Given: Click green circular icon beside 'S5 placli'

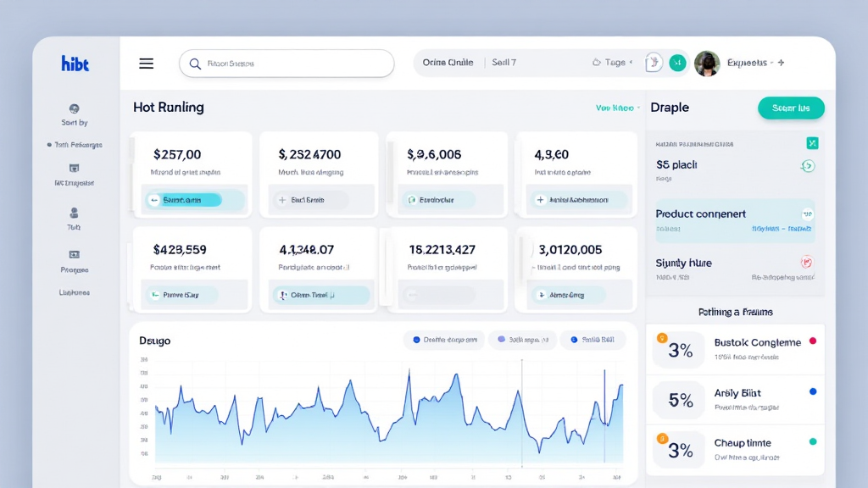Looking at the screenshot, I should (x=807, y=166).
